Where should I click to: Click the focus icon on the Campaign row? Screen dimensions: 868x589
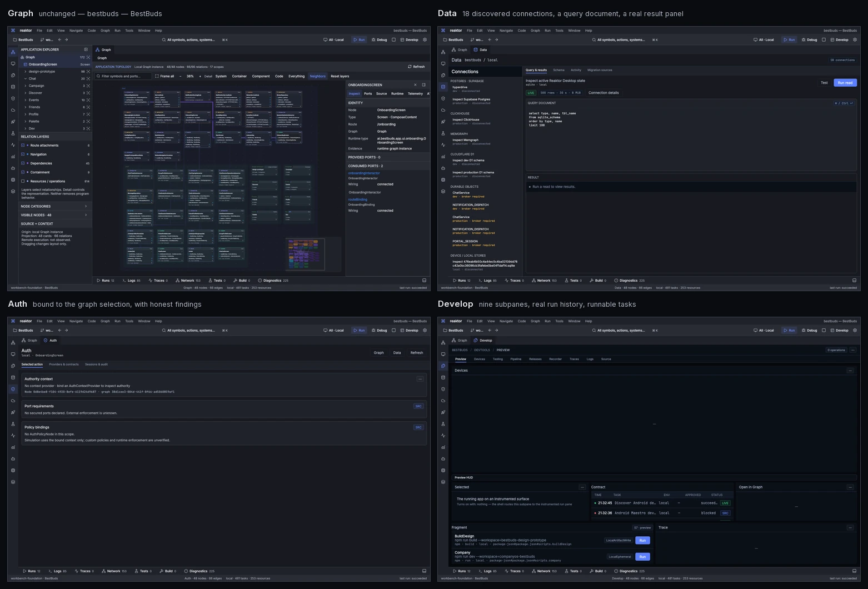(x=88, y=86)
